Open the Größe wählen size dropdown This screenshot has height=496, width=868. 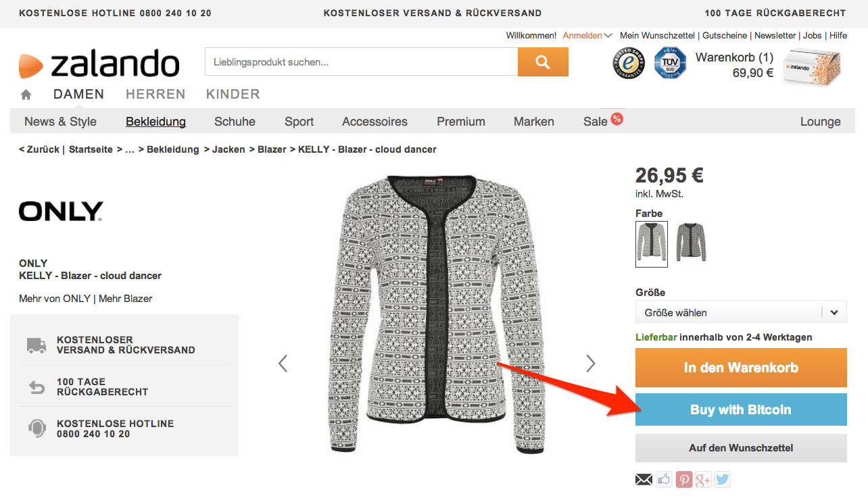740,312
